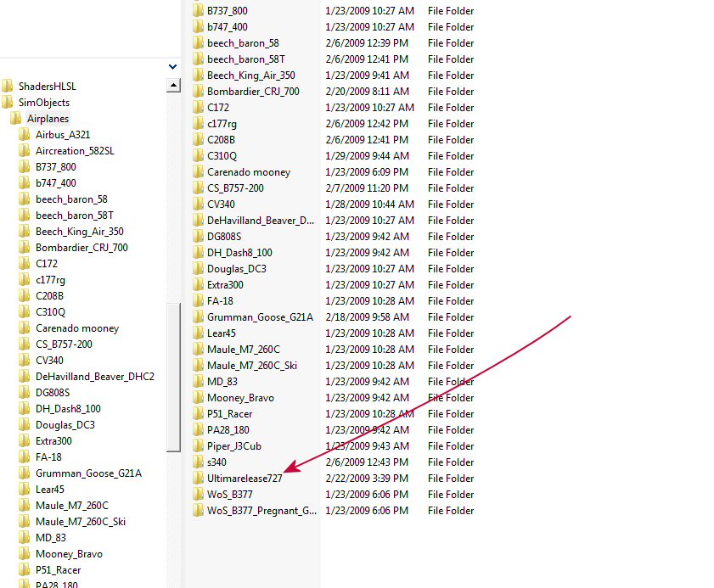Click the date 2/22/2009 3:39 PM
The height and width of the screenshot is (588, 714).
pyautogui.click(x=367, y=478)
